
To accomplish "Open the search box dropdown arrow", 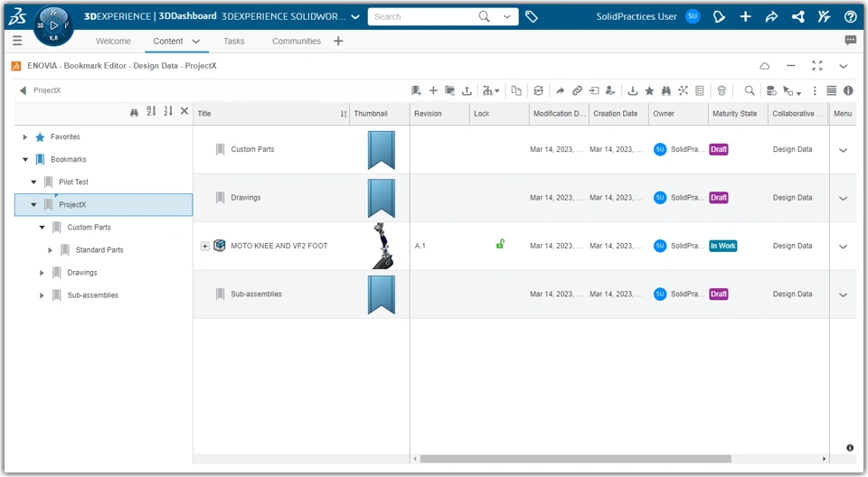I will pyautogui.click(x=506, y=16).
